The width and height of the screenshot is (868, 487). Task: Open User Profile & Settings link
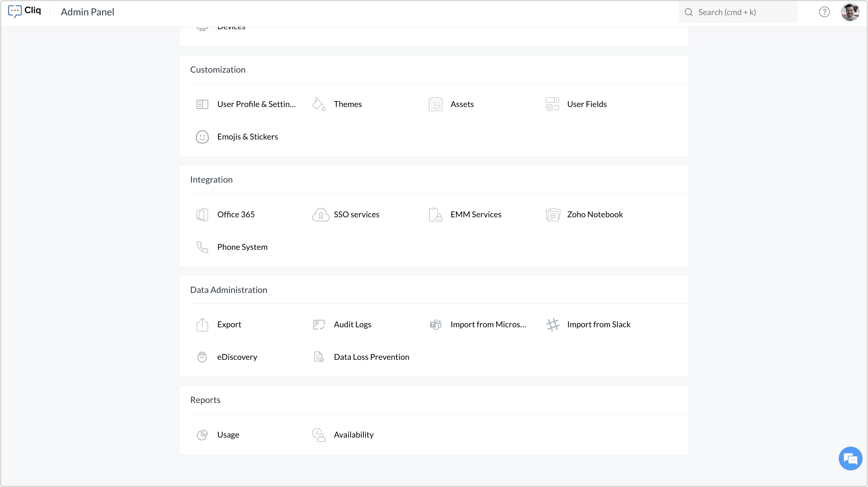[256, 104]
